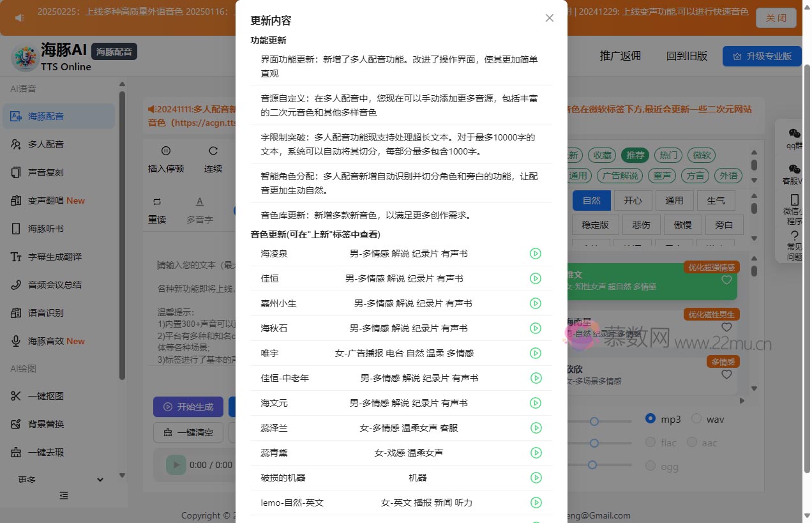Favorite the 欣欣 voice with heart toggle
Viewport: 812px width, 523px height.
pos(726,374)
